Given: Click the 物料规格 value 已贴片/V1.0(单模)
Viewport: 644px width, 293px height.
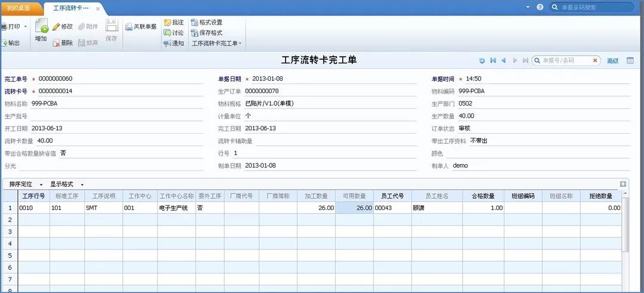Looking at the screenshot, I should [x=270, y=104].
